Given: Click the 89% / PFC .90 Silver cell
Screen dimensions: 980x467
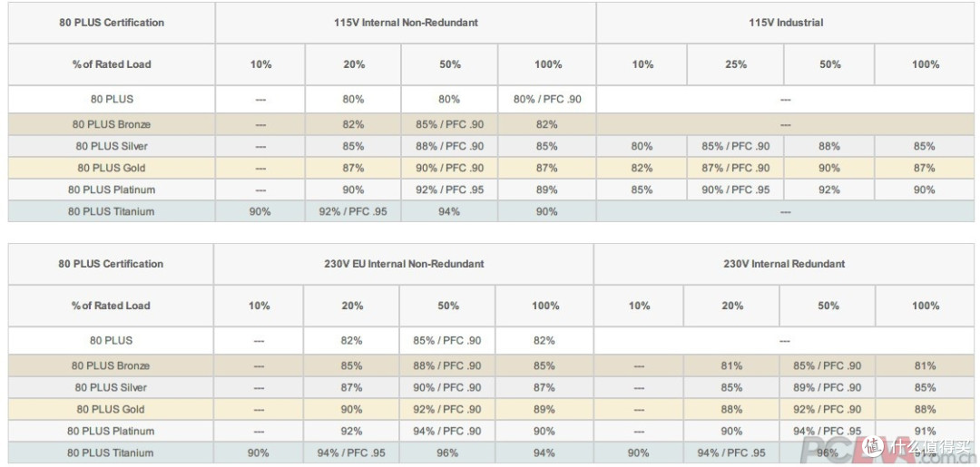Looking at the screenshot, I should tap(828, 387).
